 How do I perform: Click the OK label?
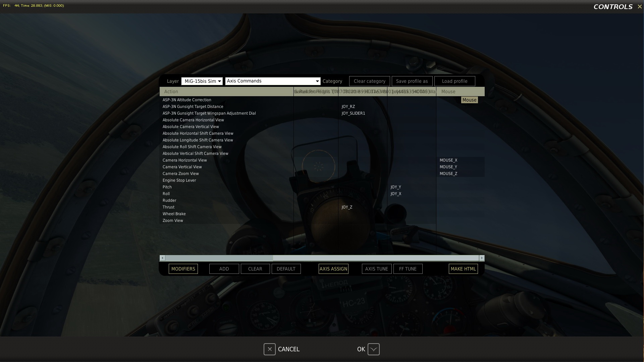(361, 349)
